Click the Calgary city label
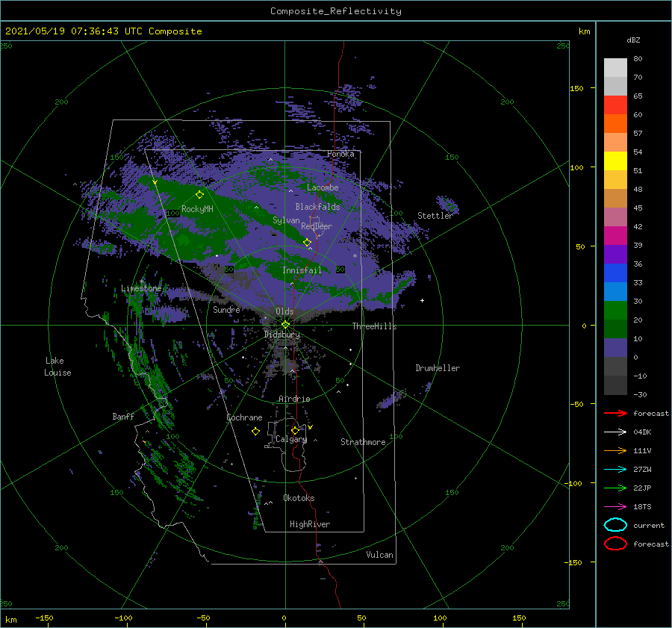 coord(291,439)
